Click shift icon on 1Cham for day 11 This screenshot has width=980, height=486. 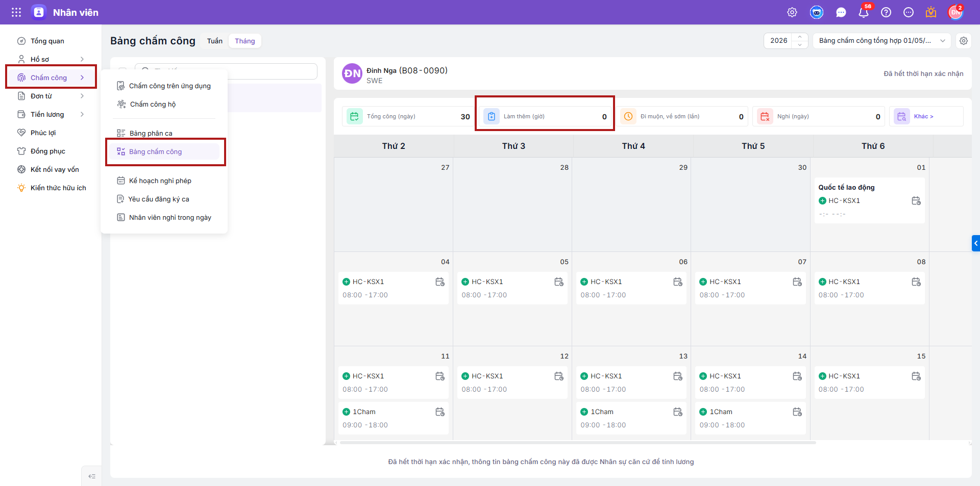[x=440, y=412]
